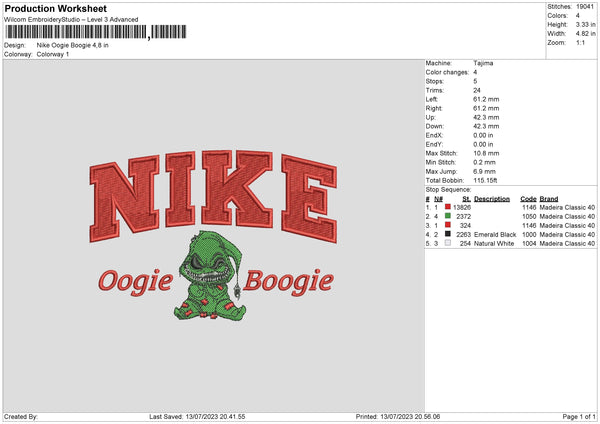Click the Machine value Tajima

pos(483,63)
